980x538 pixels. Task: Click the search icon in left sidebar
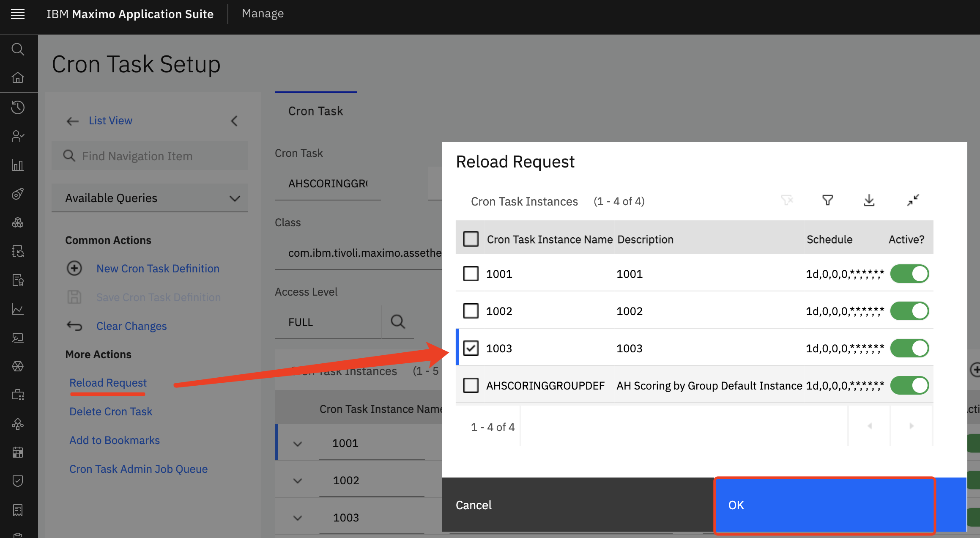click(18, 49)
